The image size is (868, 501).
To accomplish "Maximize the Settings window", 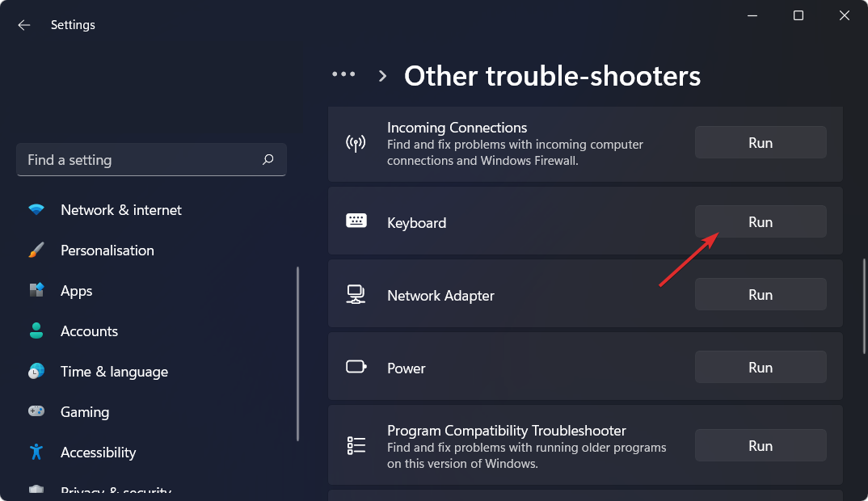I will tap(798, 15).
